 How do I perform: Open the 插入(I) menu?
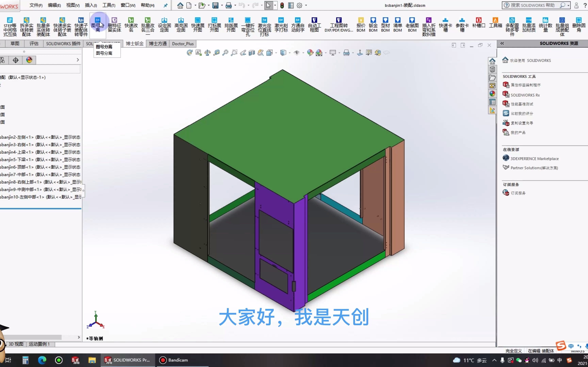tap(91, 5)
